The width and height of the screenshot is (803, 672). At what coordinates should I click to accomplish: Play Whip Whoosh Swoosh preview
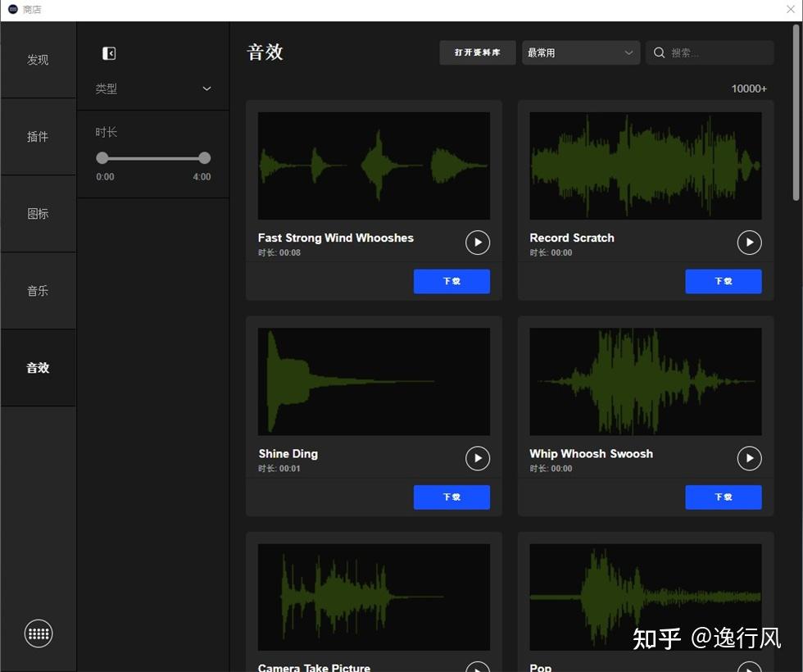749,458
